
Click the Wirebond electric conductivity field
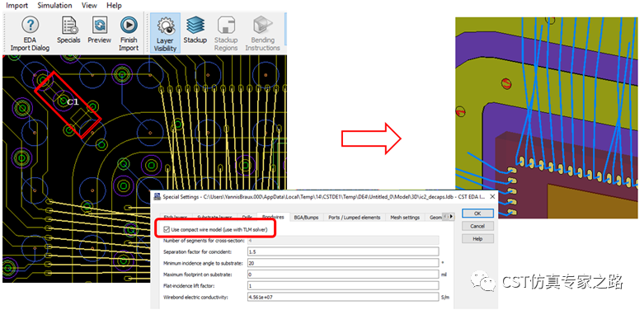[x=343, y=297]
